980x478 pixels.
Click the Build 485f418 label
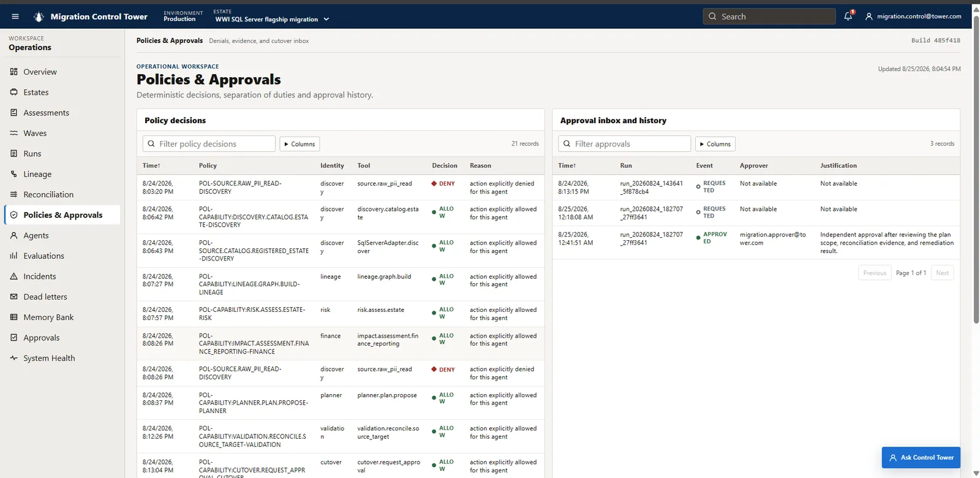[935, 40]
